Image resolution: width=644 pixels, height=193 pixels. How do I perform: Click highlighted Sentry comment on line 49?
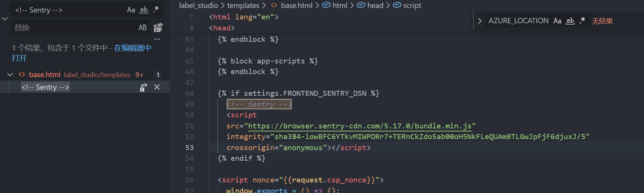259,104
